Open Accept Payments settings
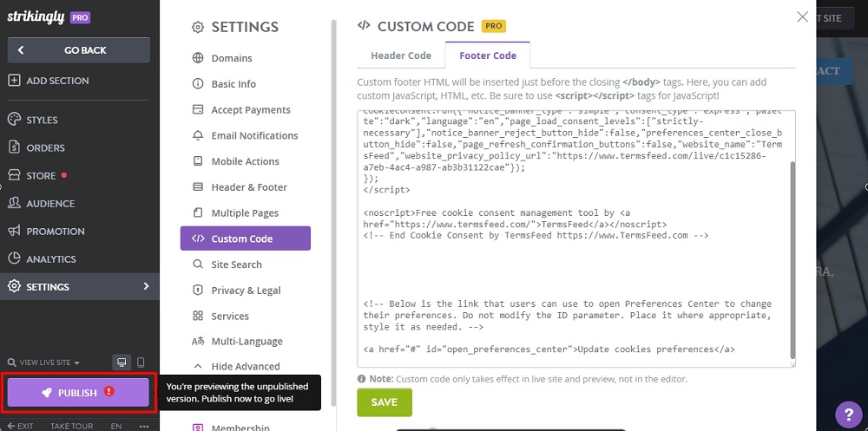Image resolution: width=868 pixels, height=431 pixels. tap(251, 109)
